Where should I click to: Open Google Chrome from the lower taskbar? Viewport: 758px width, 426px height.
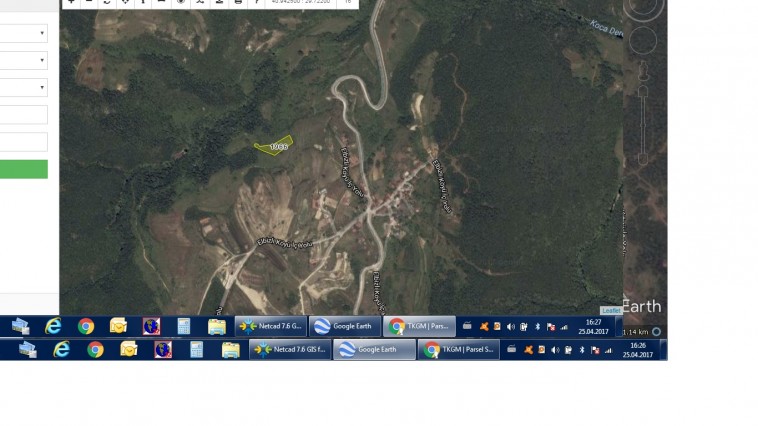[95, 349]
